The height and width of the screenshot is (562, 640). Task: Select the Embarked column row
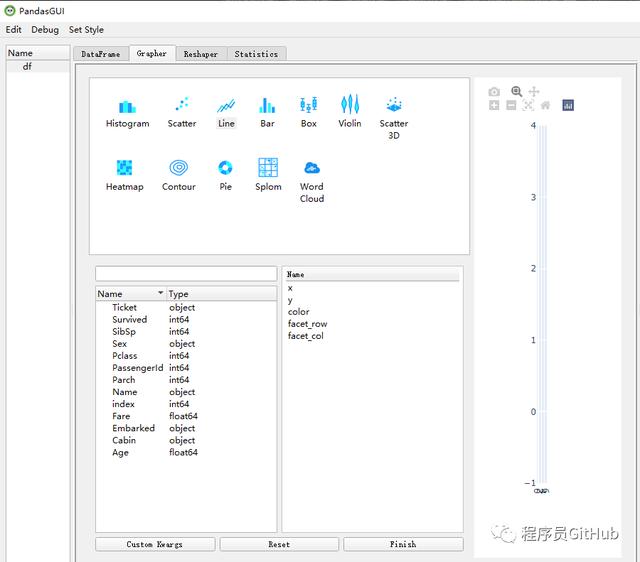(x=186, y=428)
